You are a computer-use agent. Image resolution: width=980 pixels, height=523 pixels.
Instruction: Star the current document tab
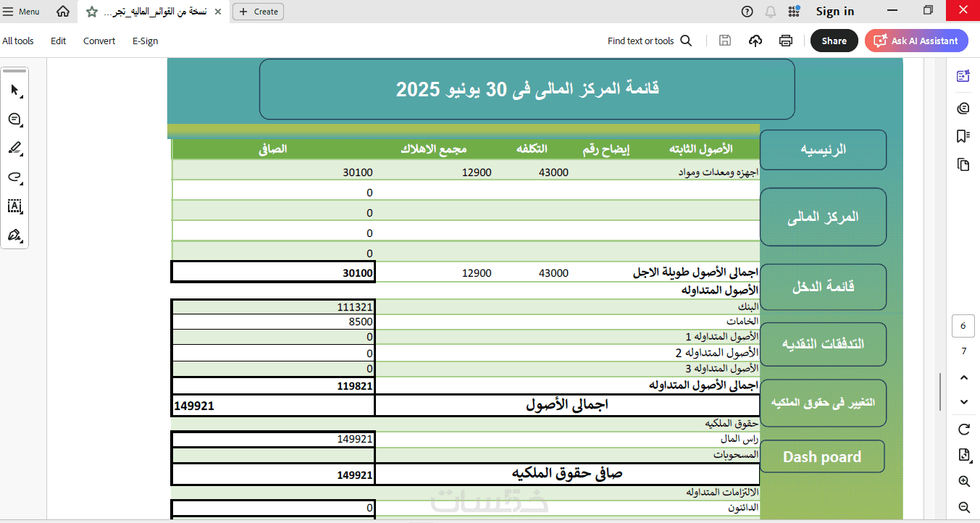click(x=92, y=12)
